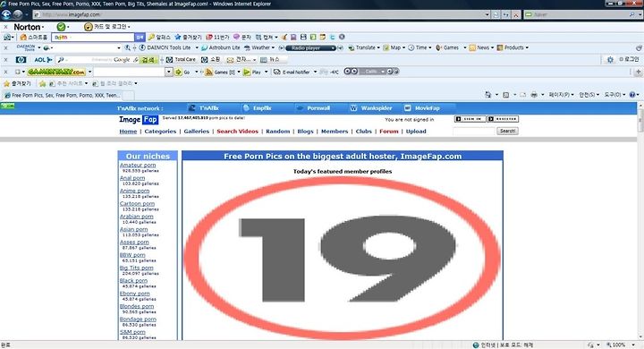Click the Home navigation link
The width and height of the screenshot is (644, 349).
128,132
